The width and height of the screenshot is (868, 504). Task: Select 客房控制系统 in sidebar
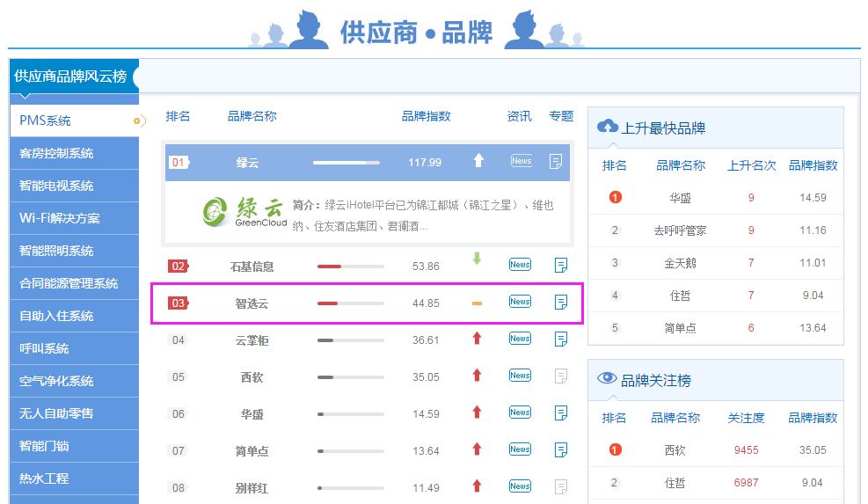click(74, 153)
